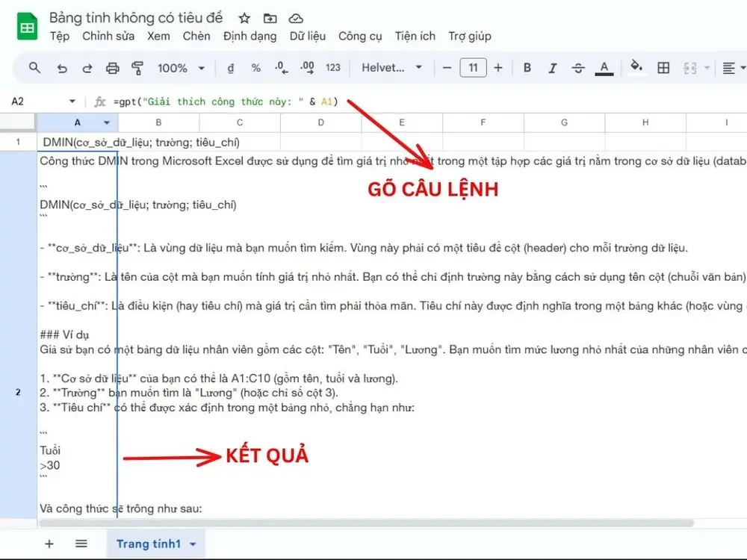Screen dimensions: 747x560
Task: Open the Công cụ menu
Action: tap(360, 36)
